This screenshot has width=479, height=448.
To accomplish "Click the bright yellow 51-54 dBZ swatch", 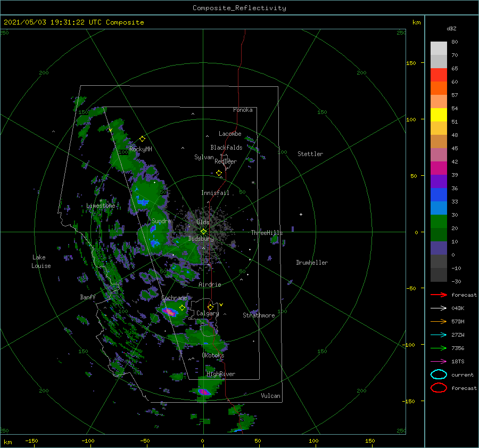I will pos(439,115).
